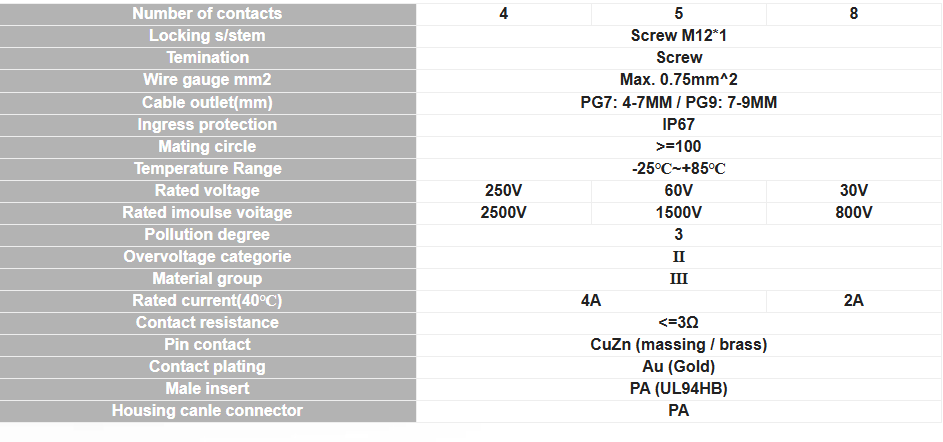
Task: Click the "Au (Gold)" contact plating cell
Action: (678, 367)
